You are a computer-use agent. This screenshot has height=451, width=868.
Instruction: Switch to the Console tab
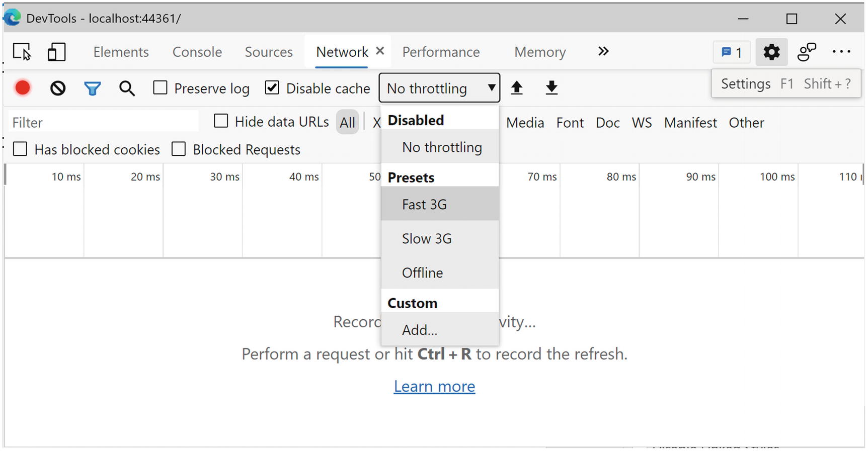[x=197, y=52]
